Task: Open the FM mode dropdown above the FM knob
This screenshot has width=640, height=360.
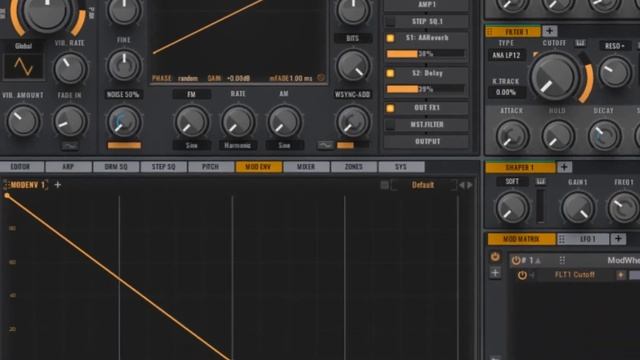Action: click(x=191, y=94)
